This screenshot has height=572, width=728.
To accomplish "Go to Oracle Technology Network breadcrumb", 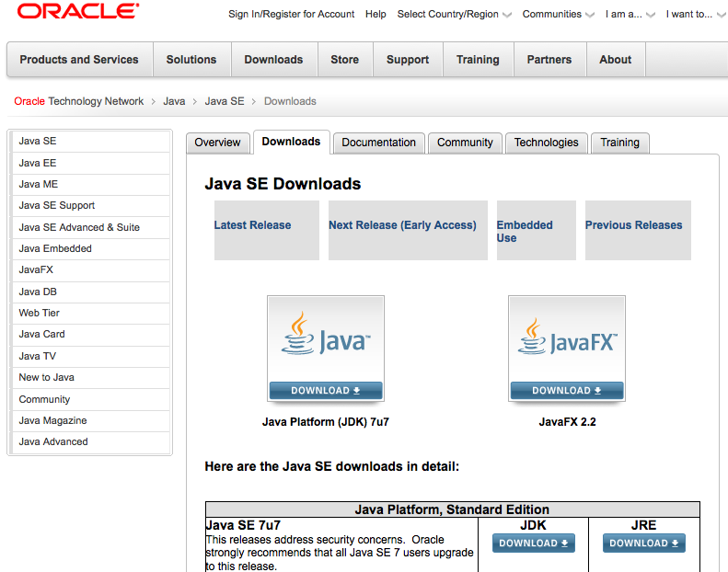I will click(79, 101).
